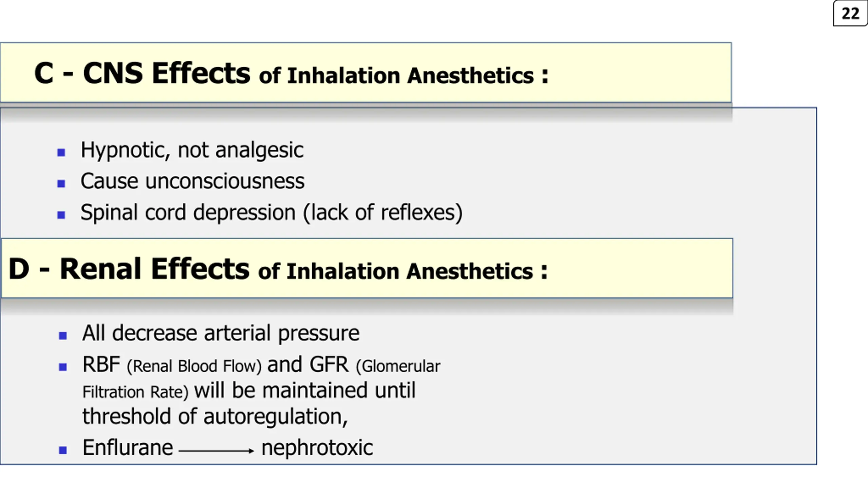Screen dimensions: 868x488
Task: Click the text Cause unconsciousness
Action: point(193,181)
